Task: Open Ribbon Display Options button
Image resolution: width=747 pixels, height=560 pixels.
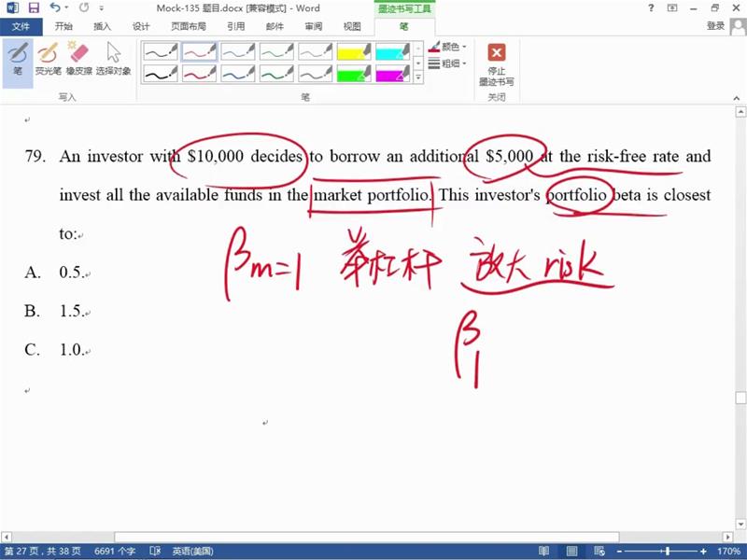Action: [x=672, y=8]
